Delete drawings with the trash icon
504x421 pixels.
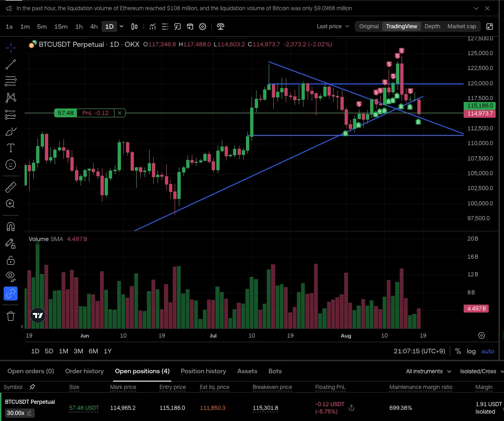tap(11, 316)
